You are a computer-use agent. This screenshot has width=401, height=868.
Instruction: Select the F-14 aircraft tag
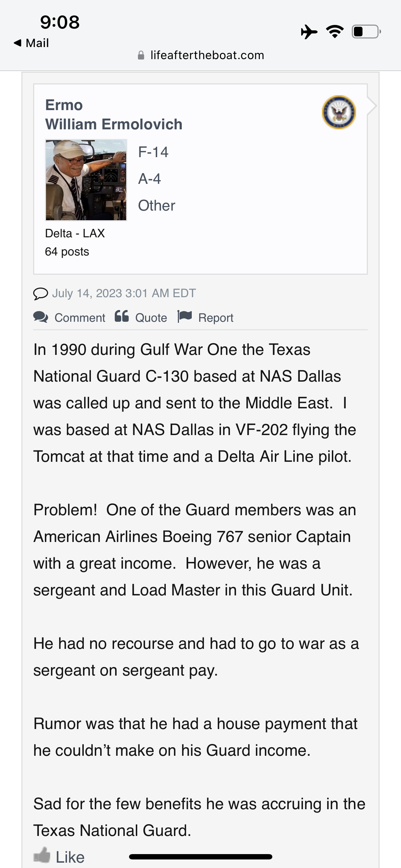153,152
